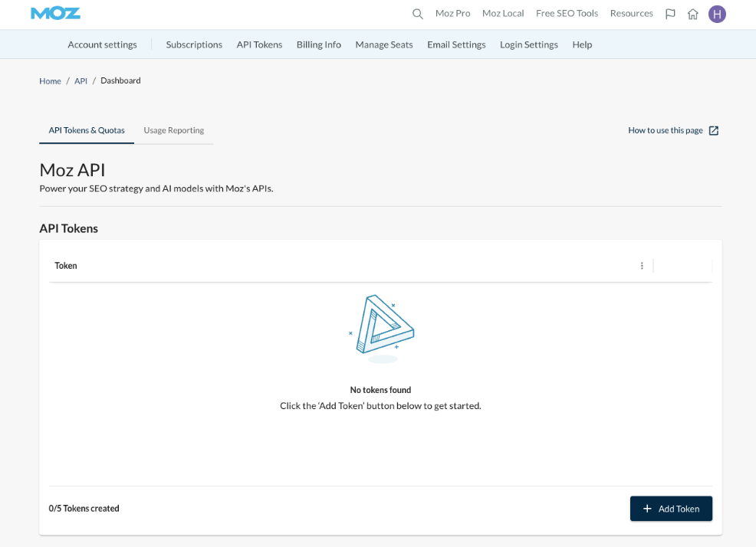Screen dimensions: 756x547
Task: Open the user profile avatar H
Action: 717,14
